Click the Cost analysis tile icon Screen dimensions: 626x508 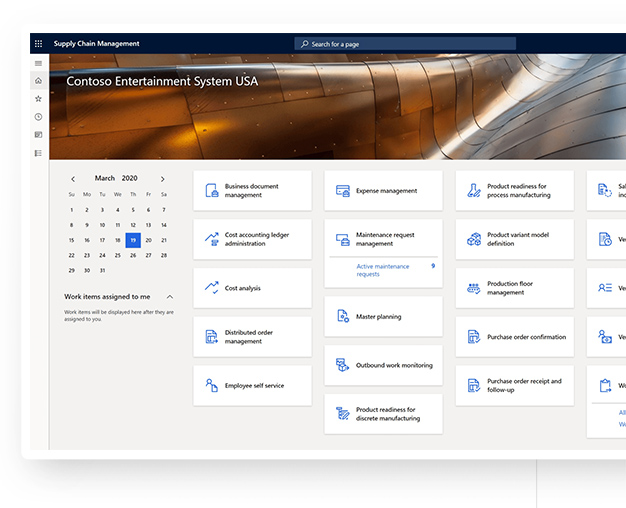pyautogui.click(x=211, y=288)
